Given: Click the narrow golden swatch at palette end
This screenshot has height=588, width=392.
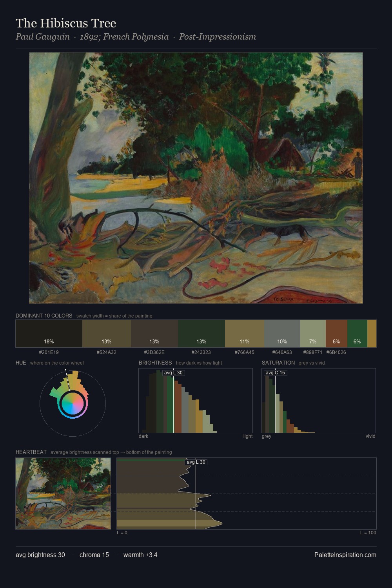Looking at the screenshot, I should (372, 334).
